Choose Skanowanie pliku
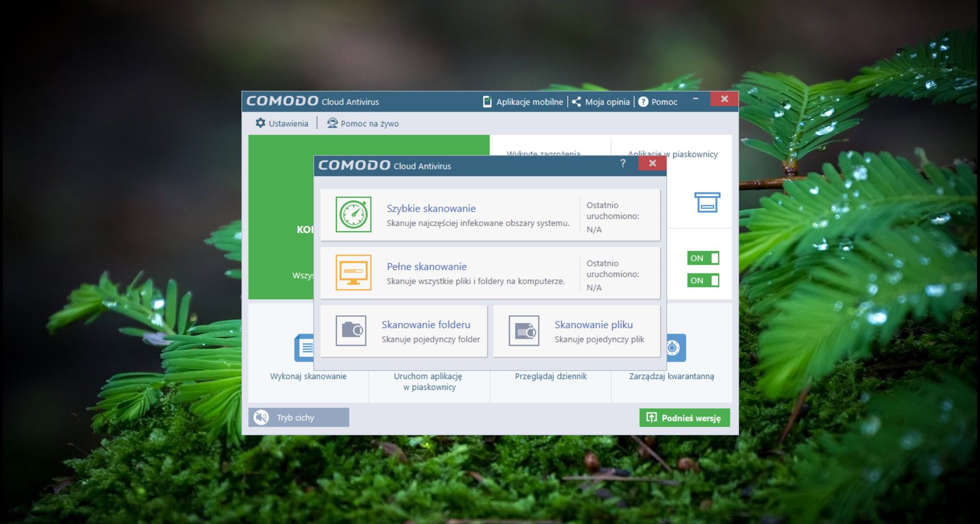Screen dimensions: 980x524 (x=577, y=331)
